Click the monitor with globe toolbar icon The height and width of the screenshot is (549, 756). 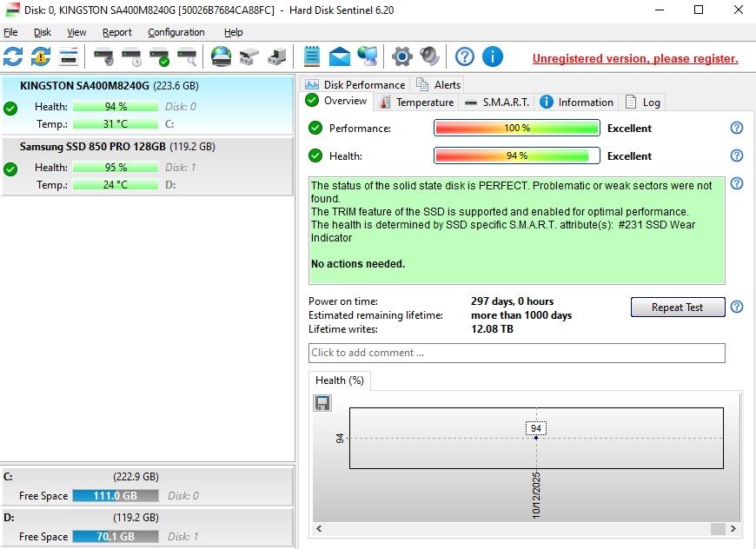tap(368, 56)
